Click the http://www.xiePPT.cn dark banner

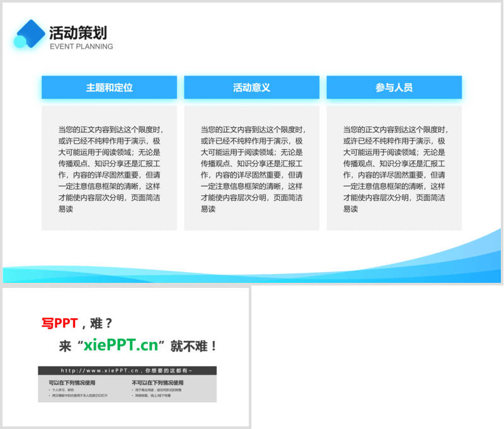click(x=127, y=371)
